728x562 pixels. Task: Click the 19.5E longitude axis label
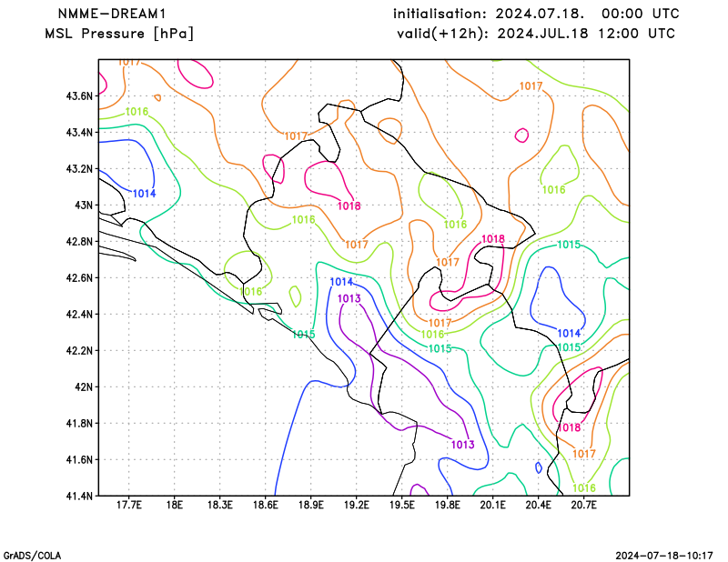[401, 505]
